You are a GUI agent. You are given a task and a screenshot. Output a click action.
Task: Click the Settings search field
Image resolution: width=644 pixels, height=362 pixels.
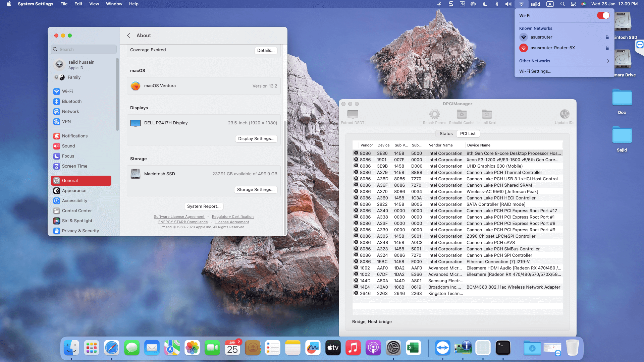[x=84, y=49]
